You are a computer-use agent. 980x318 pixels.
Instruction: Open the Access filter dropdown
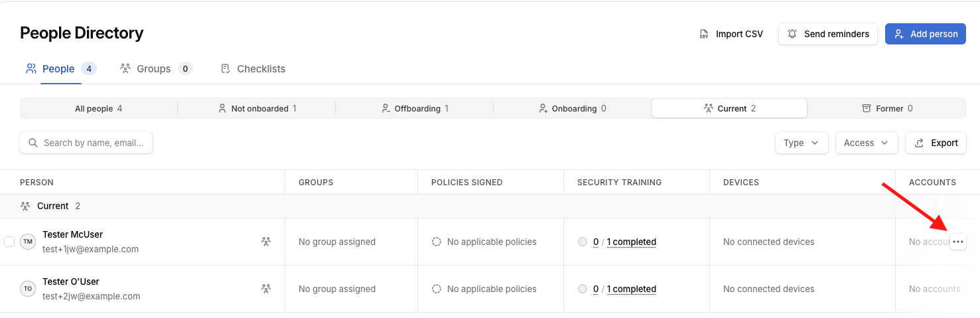867,143
